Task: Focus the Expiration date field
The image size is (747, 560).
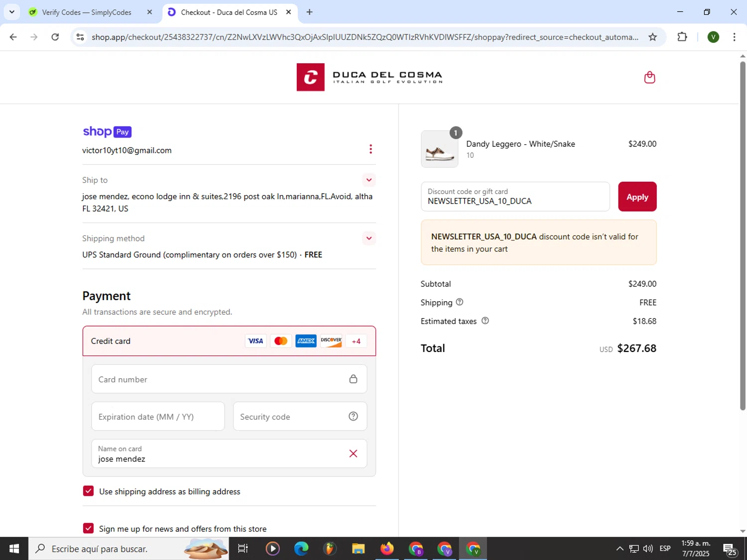Action: (158, 417)
